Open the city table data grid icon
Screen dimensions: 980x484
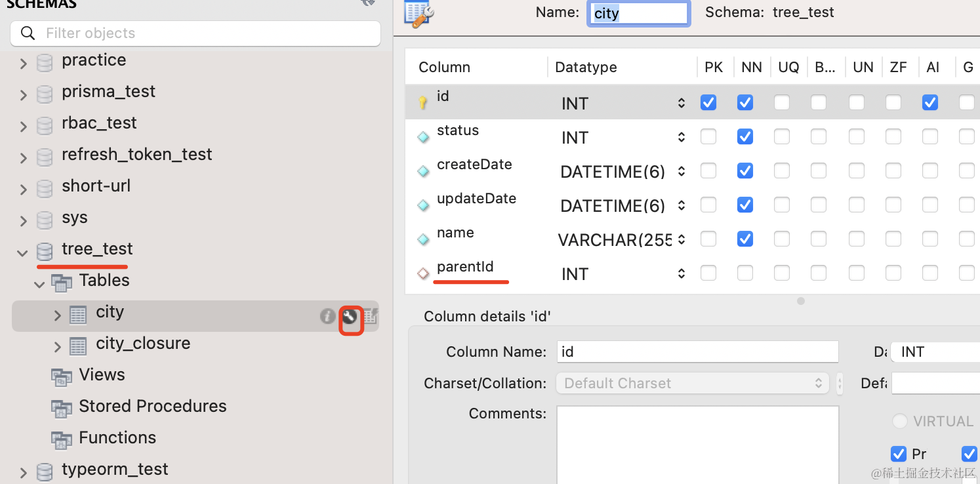pos(371,316)
